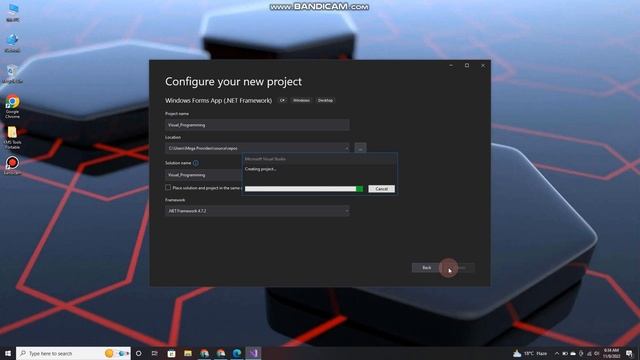
Task: Go Back to previous step
Action: pyautogui.click(x=427, y=268)
